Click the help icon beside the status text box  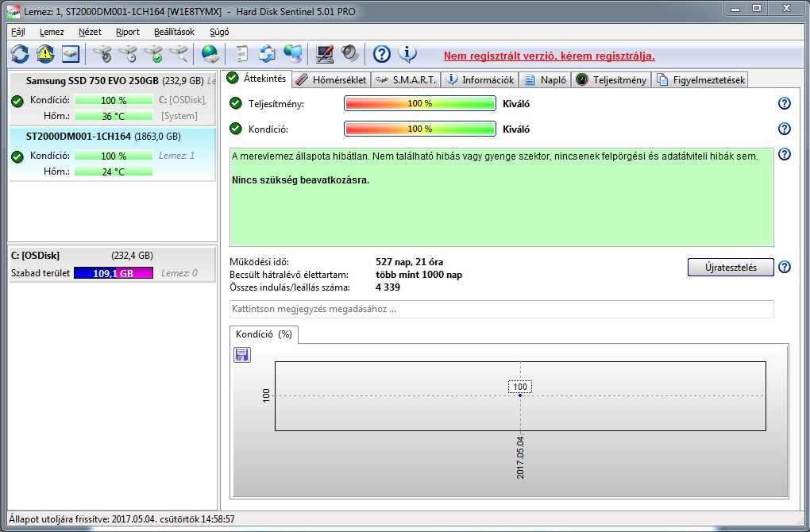coord(784,154)
